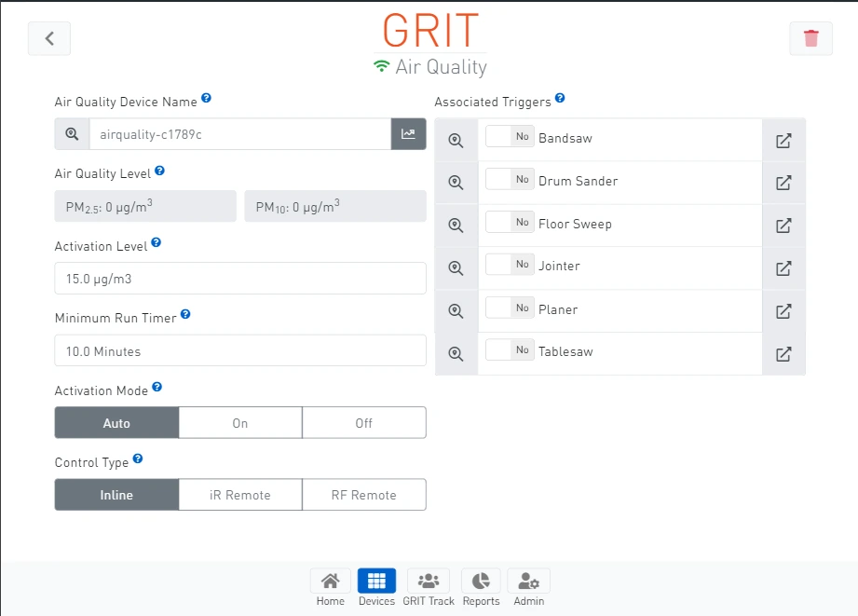Click magnifier icon beside device name field
858x616 pixels.
pos(72,134)
